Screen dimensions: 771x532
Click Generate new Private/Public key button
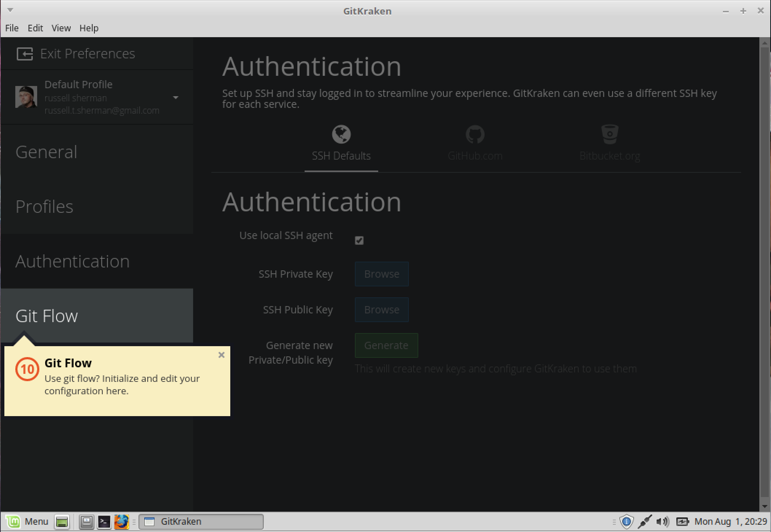tap(386, 345)
